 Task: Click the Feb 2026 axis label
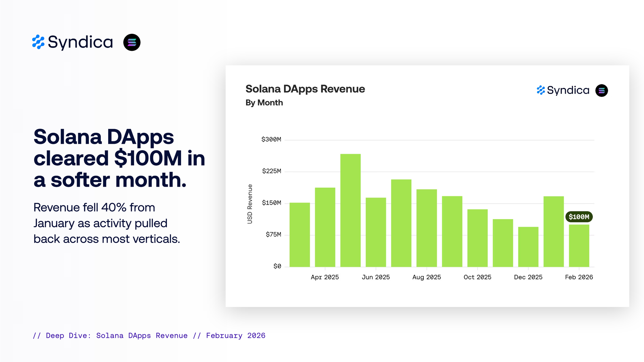point(579,277)
